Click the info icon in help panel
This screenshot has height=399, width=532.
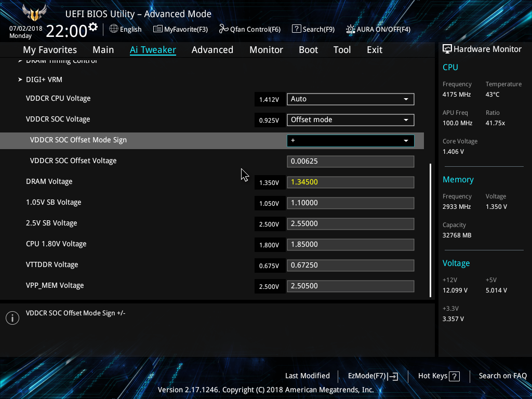[x=12, y=318]
